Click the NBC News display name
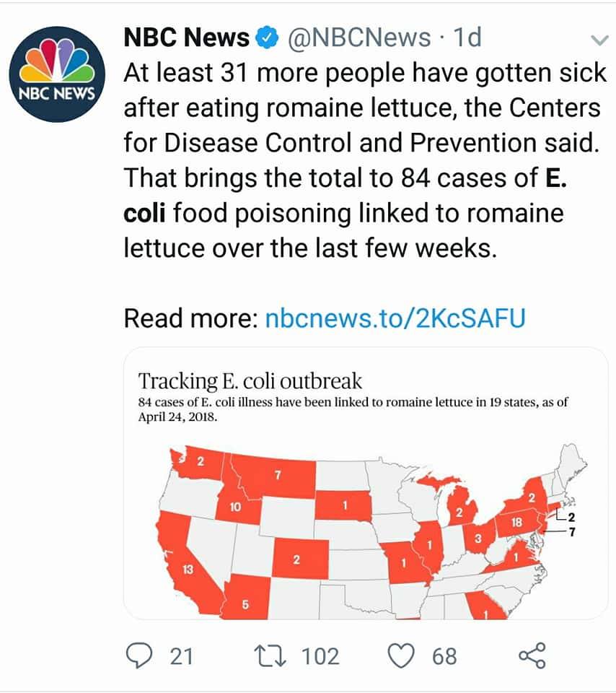The width and height of the screenshot is (616, 693). coord(186,37)
